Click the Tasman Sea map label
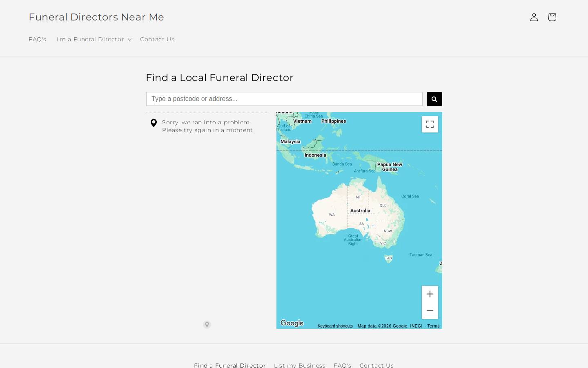 point(421,255)
